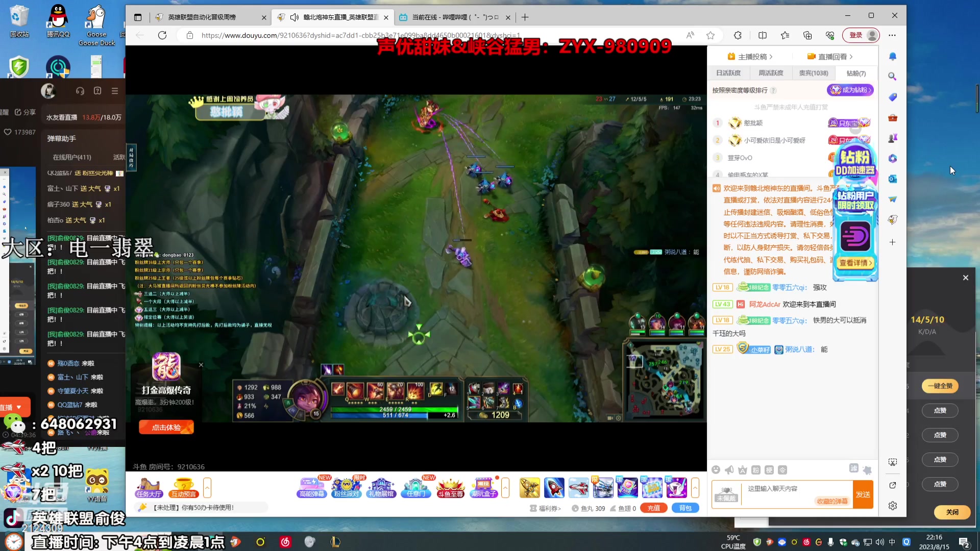Click 登录 login button
The width and height of the screenshot is (980, 551).
pos(861,35)
